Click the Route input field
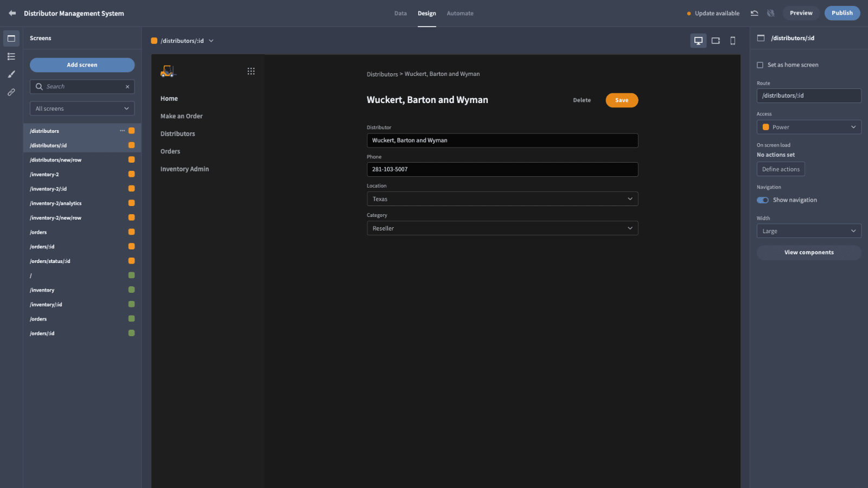Image resolution: width=868 pixels, height=488 pixels. [809, 95]
